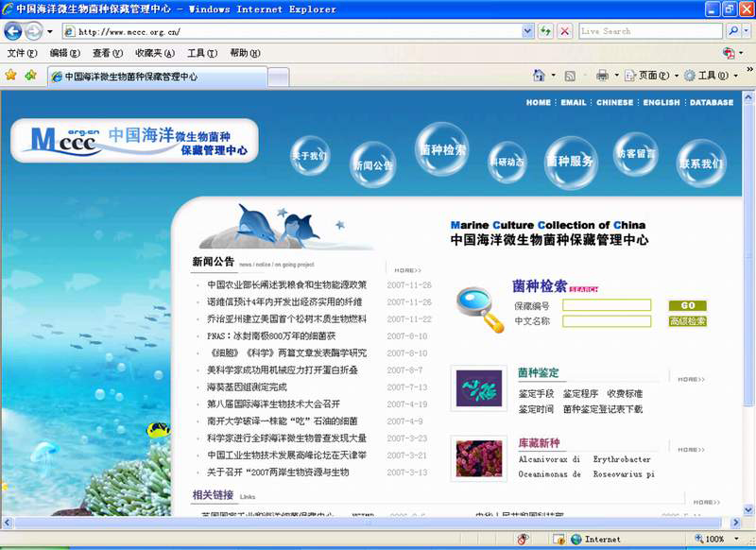The height and width of the screenshot is (550, 756).
Task: Open news item PNAS：冰封南极800万年的细菌获
Action: click(x=271, y=336)
